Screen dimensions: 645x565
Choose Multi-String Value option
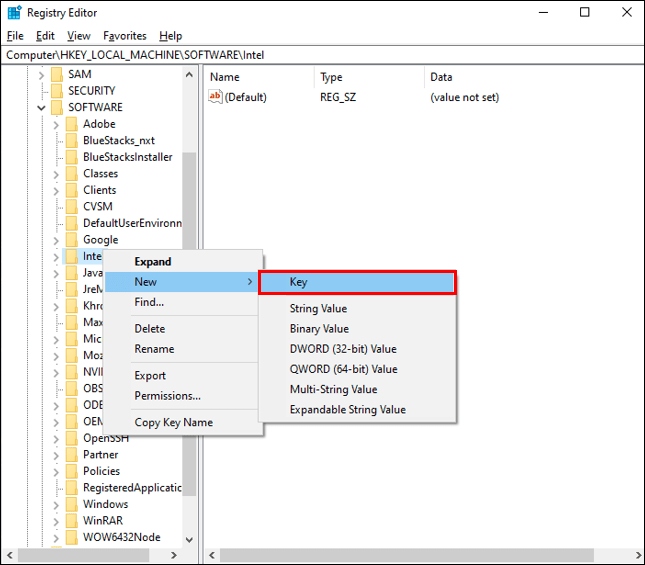point(357,389)
